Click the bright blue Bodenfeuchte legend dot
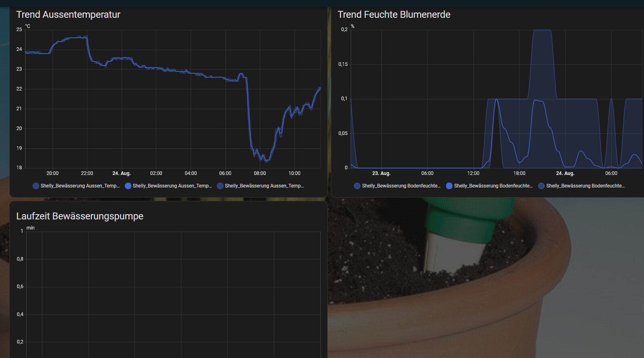 click(449, 186)
